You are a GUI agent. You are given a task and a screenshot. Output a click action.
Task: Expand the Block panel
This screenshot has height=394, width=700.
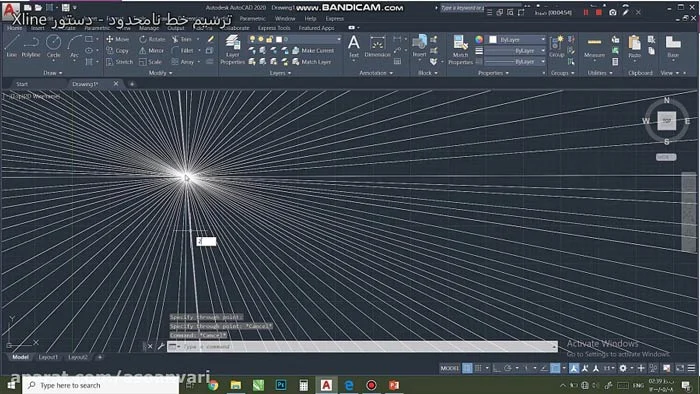(x=428, y=73)
